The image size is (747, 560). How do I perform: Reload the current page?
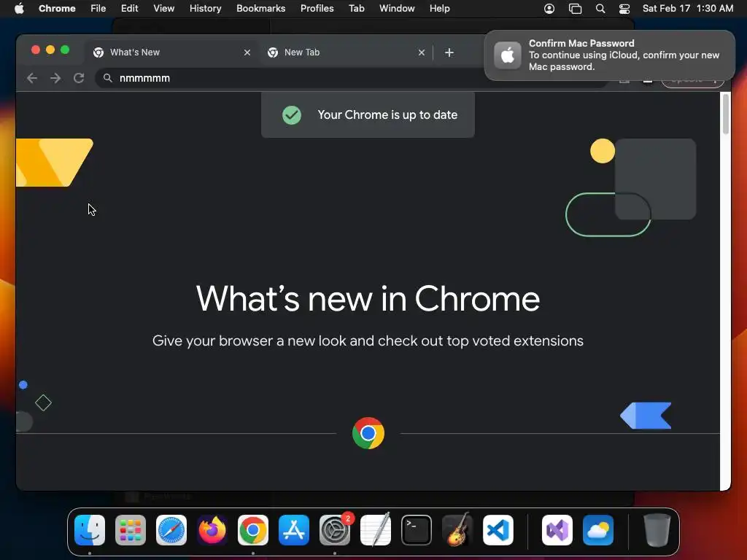pos(79,78)
